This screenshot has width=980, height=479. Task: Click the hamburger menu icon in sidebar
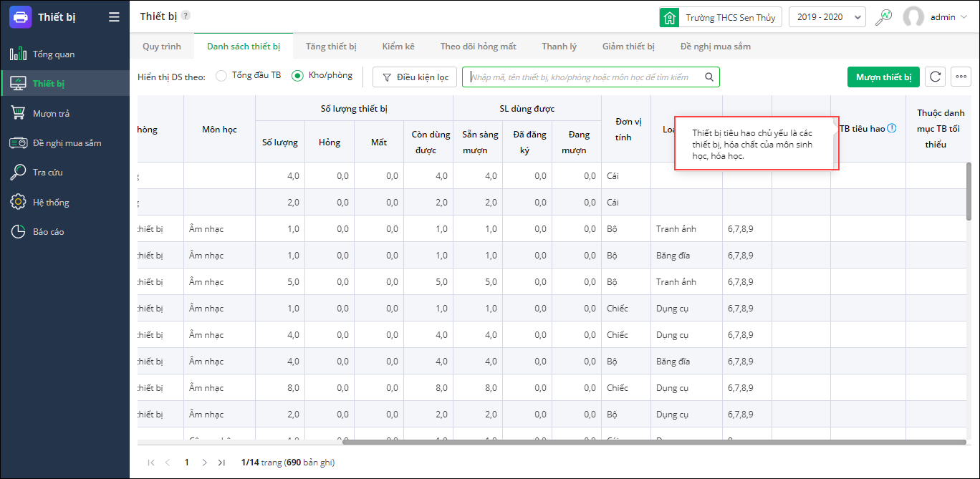tap(114, 17)
